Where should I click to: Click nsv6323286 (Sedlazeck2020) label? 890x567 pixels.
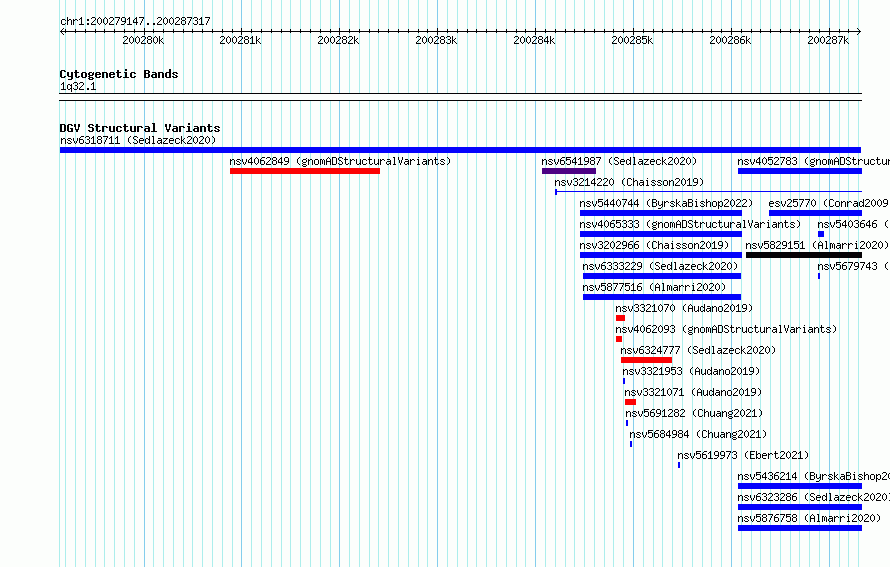tap(813, 497)
